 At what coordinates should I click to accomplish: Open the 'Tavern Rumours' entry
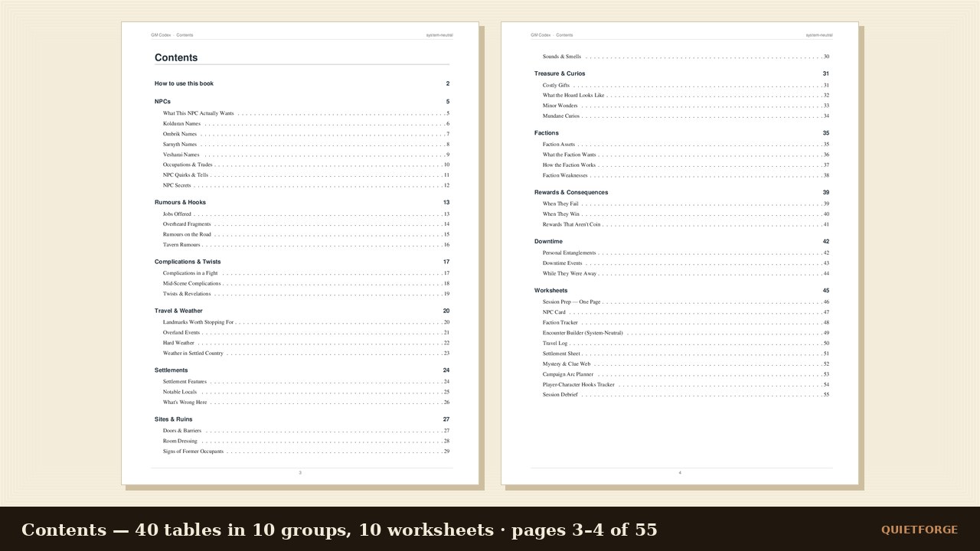[x=306, y=245]
